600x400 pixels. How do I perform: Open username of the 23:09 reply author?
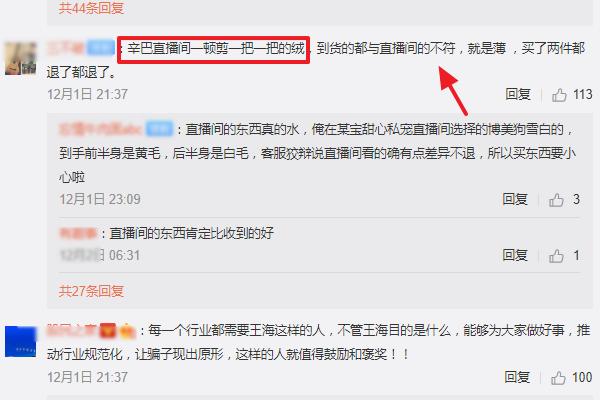point(101,129)
